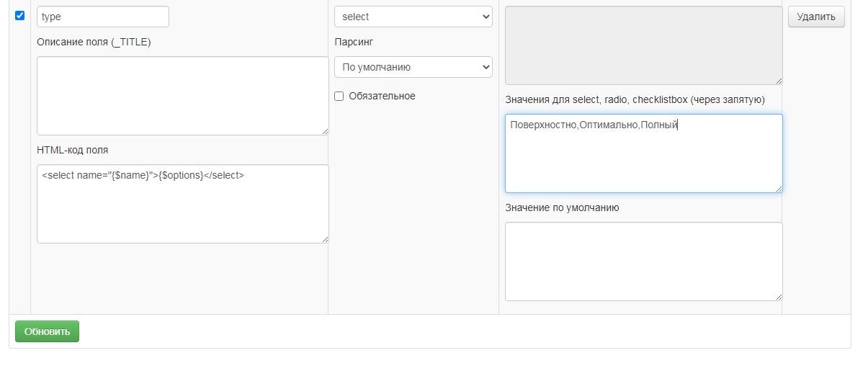This screenshot has width=868, height=389.
Task: Click the "HTML-код поля" label
Action: pyautogui.click(x=73, y=150)
